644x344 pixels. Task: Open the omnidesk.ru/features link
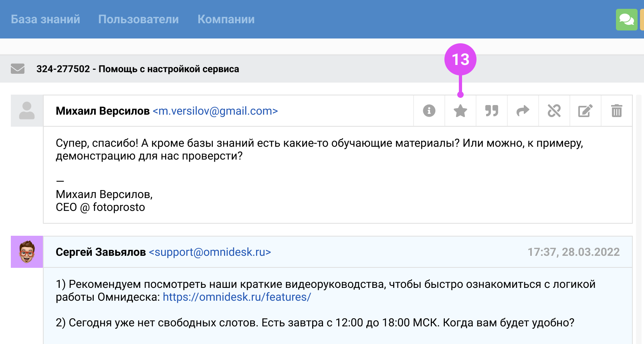click(237, 297)
